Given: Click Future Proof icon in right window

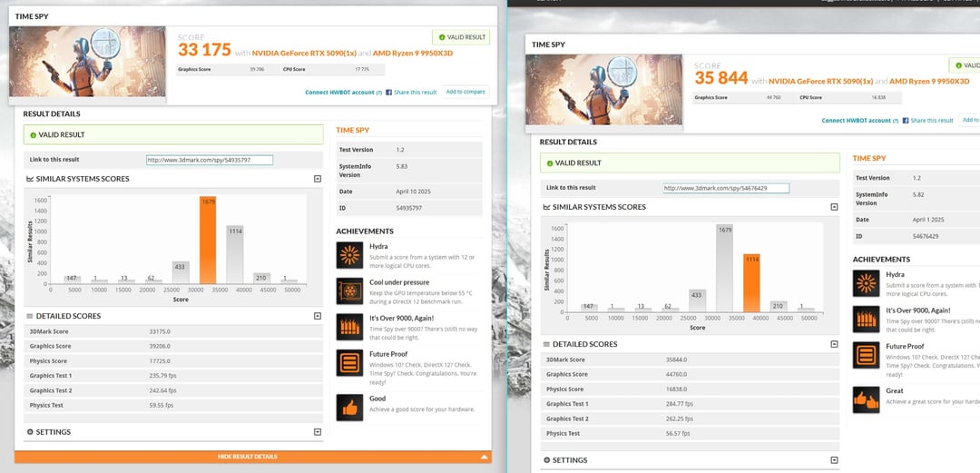Looking at the screenshot, I should 867,355.
